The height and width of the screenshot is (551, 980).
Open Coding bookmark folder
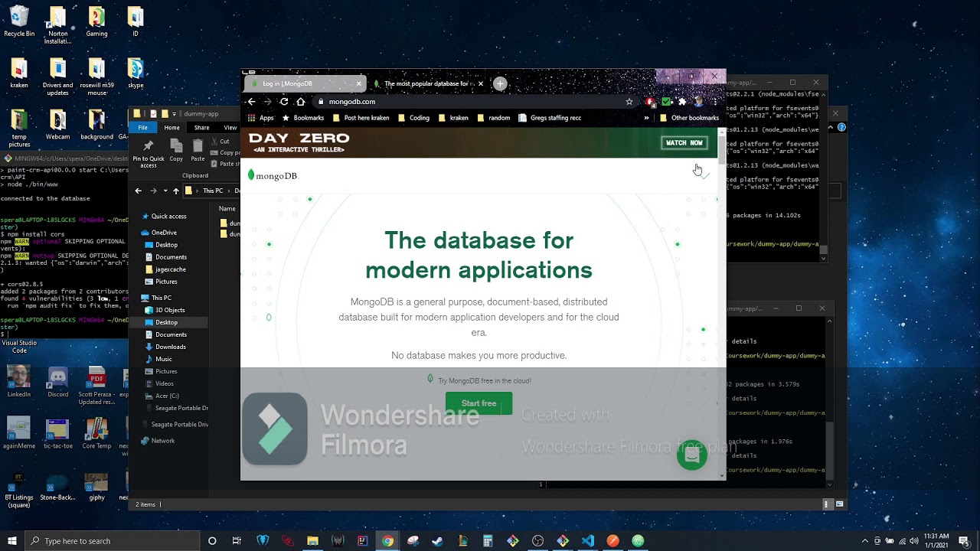click(x=413, y=118)
